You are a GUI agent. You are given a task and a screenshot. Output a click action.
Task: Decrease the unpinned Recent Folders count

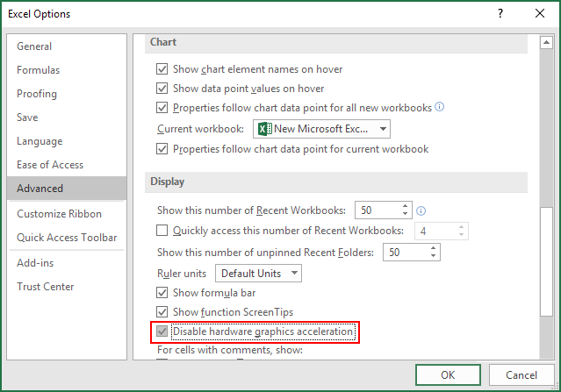(433, 256)
